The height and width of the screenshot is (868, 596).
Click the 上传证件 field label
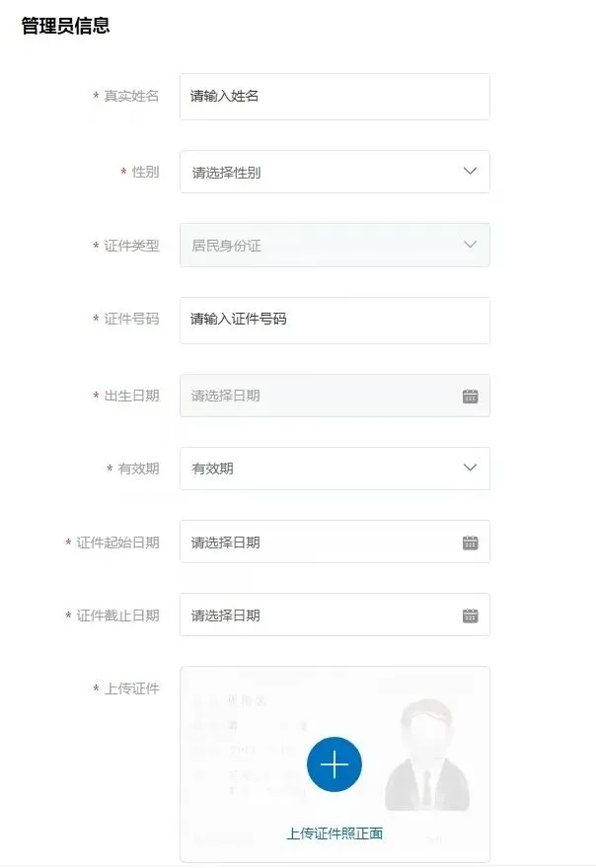[132, 688]
